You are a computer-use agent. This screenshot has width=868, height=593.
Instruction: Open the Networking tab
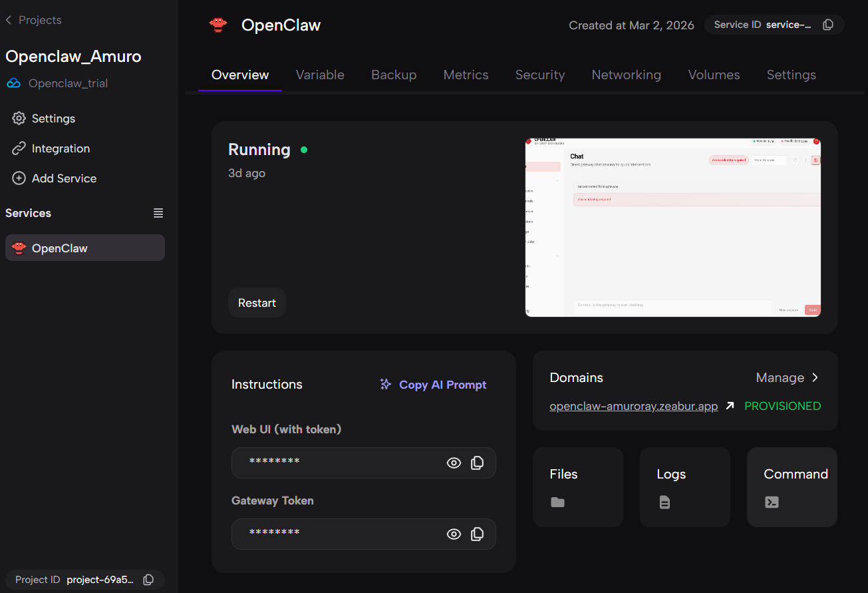(x=626, y=75)
